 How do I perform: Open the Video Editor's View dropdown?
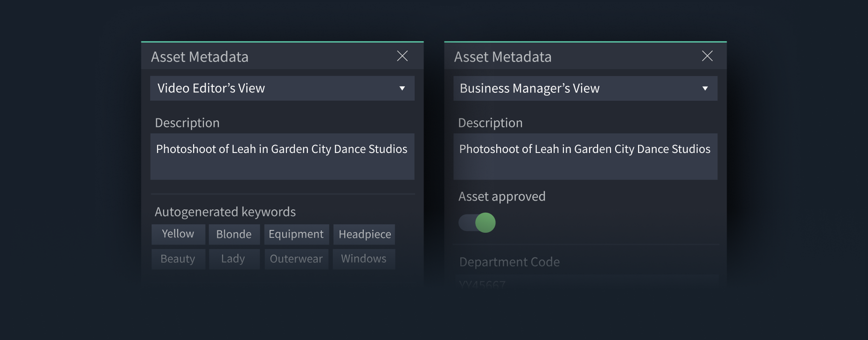point(282,88)
